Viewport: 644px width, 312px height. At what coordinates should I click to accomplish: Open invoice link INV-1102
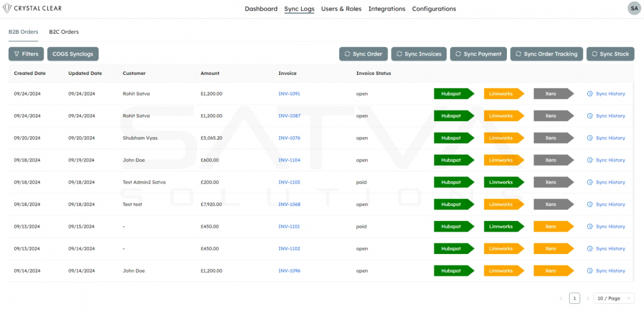click(289, 249)
